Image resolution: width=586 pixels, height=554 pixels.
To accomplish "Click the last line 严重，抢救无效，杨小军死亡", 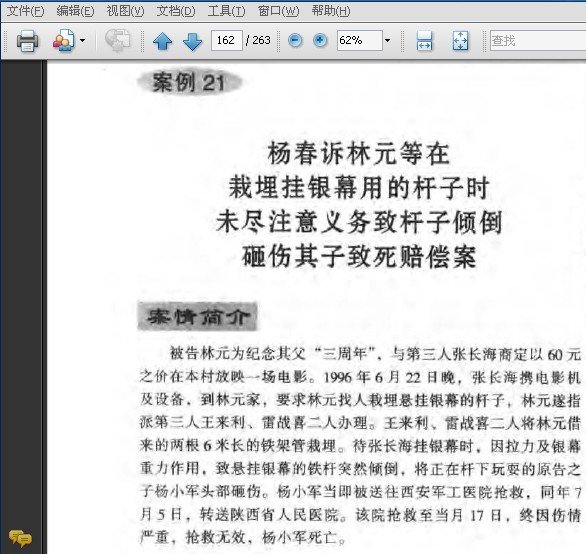I will click(x=243, y=538).
